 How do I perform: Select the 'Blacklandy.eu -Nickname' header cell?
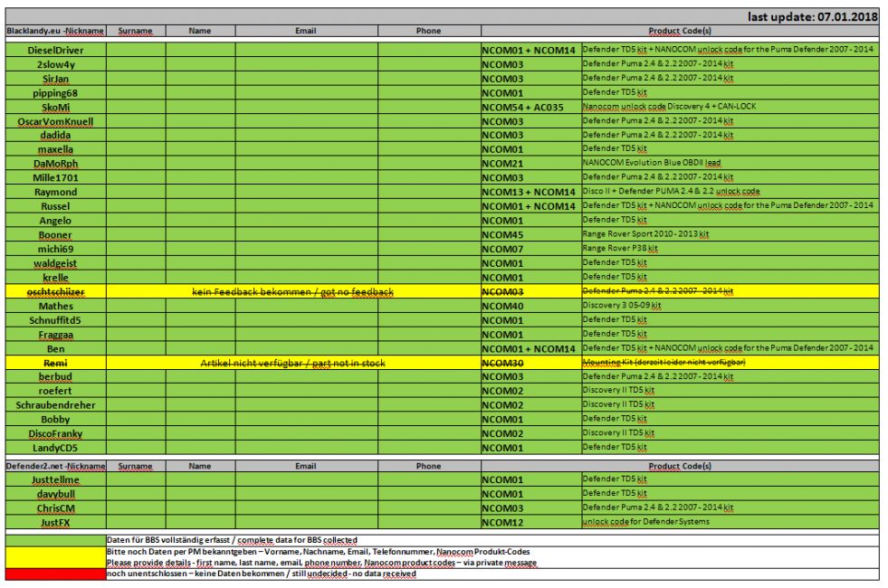coord(55,31)
